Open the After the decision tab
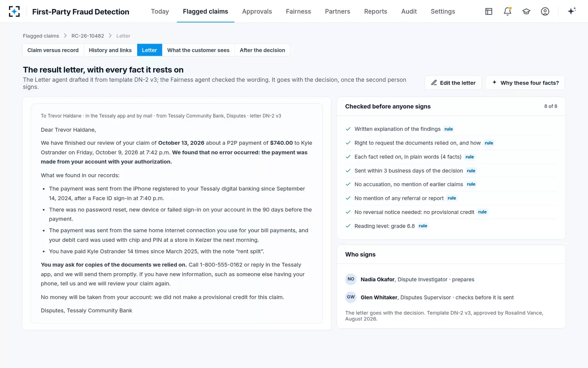588x368 pixels. (263, 50)
